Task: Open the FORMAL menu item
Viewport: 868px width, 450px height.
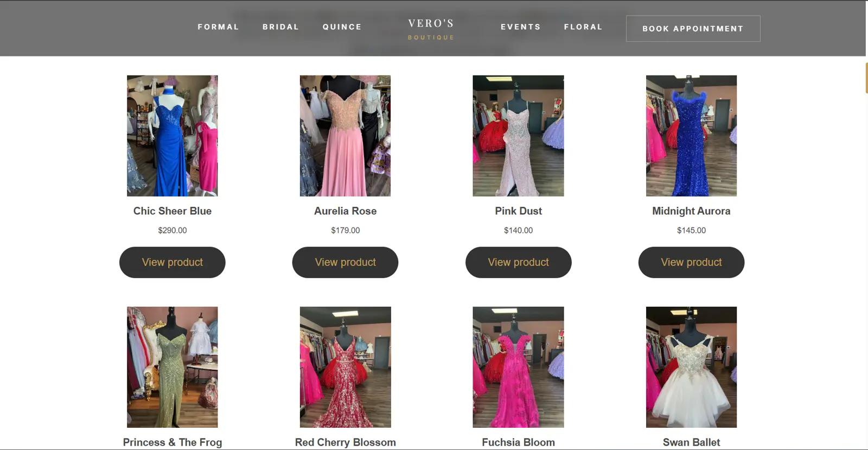Action: pos(218,27)
